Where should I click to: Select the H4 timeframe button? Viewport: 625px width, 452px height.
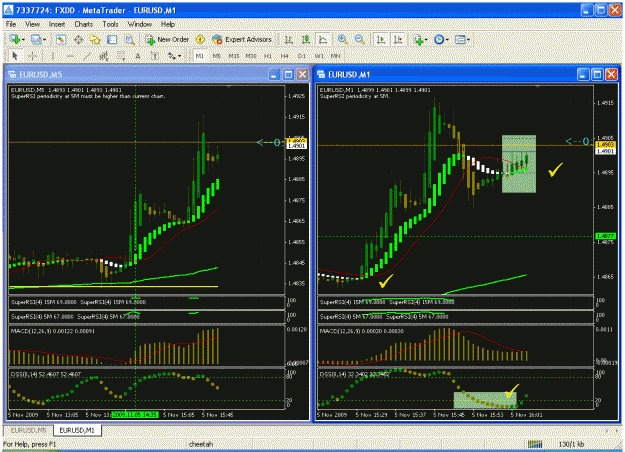coord(285,56)
